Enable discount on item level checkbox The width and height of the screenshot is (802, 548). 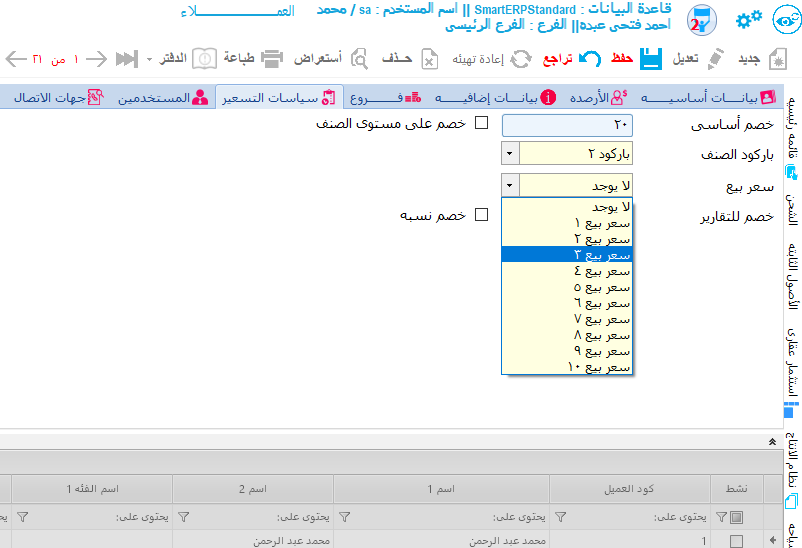481,123
